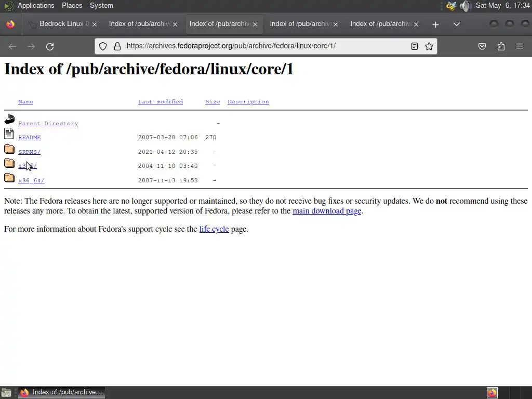Switch to second tab Index of /pub/archive

(x=139, y=24)
